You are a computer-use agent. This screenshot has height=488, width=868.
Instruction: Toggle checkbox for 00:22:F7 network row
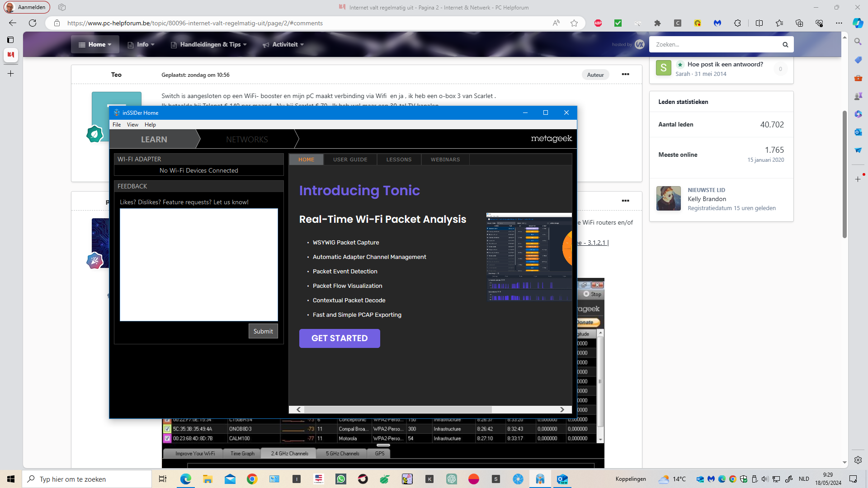click(x=167, y=420)
